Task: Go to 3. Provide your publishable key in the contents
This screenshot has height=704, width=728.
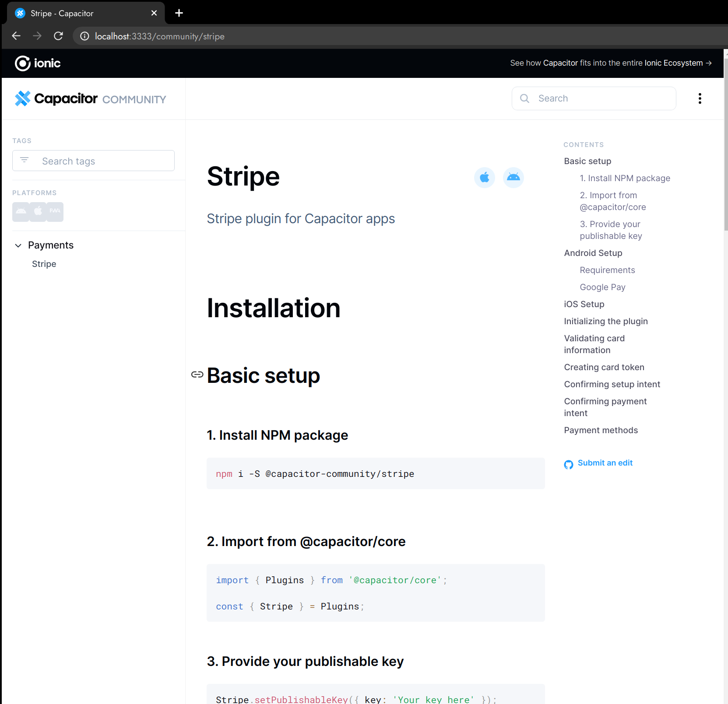Action: coord(611,230)
